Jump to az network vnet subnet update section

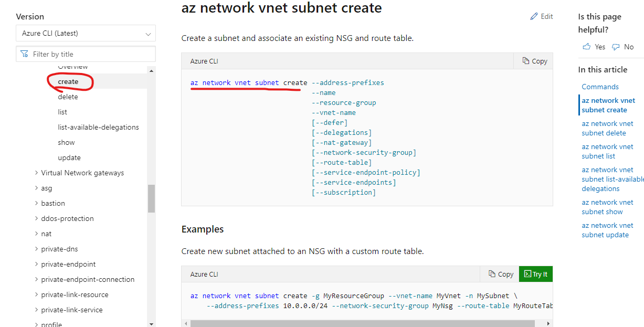607,230
